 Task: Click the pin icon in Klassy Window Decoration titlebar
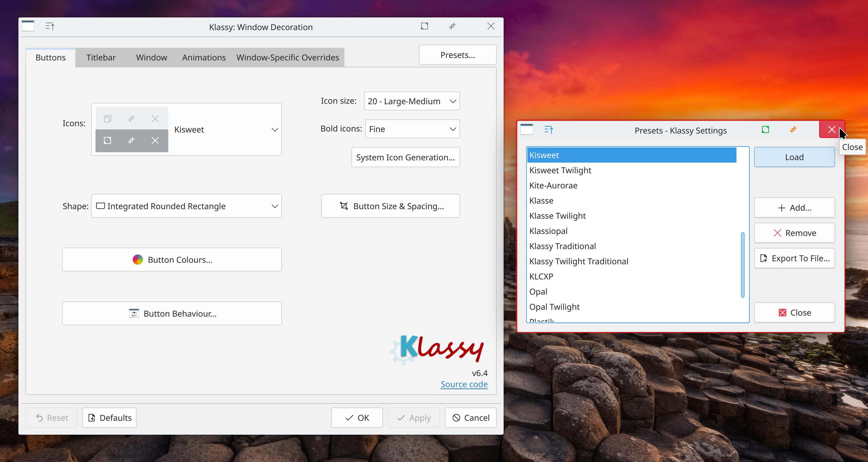pos(452,26)
